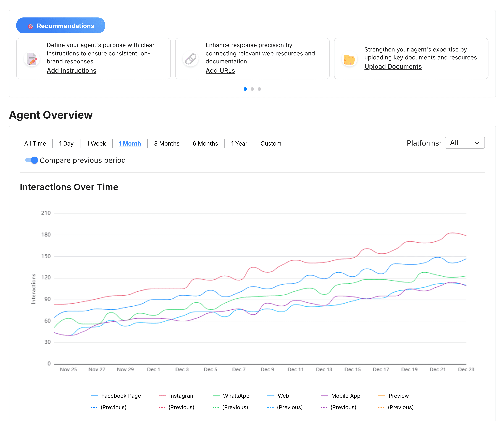Disable Compare previous period switch

(32, 160)
